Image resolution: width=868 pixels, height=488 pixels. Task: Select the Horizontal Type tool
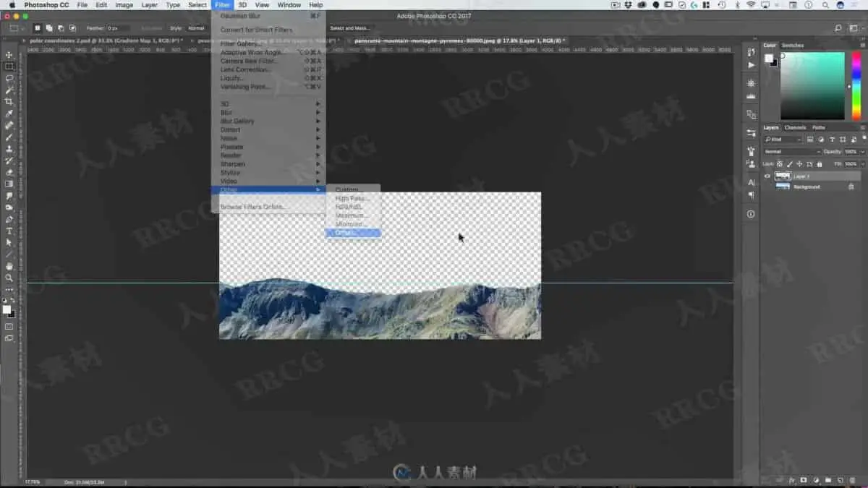9,231
